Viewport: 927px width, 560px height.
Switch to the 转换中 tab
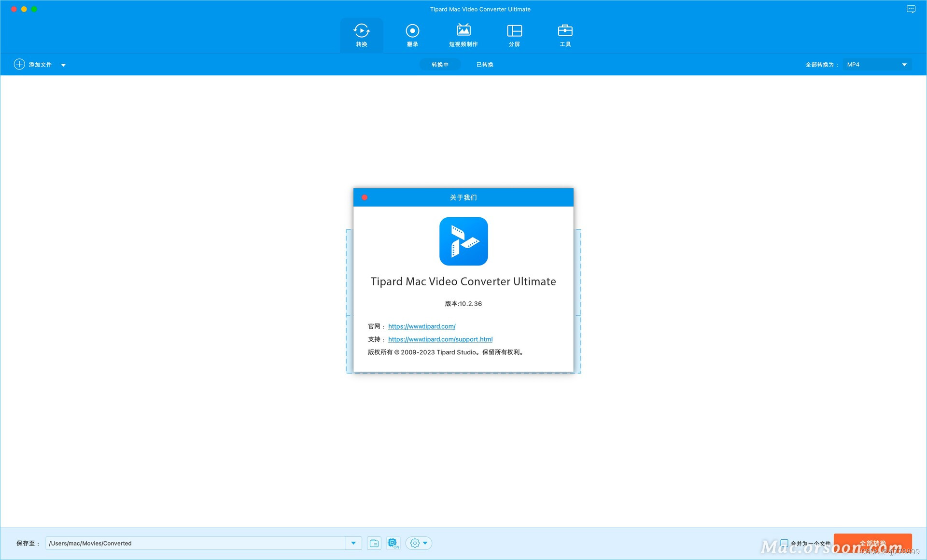coord(440,64)
